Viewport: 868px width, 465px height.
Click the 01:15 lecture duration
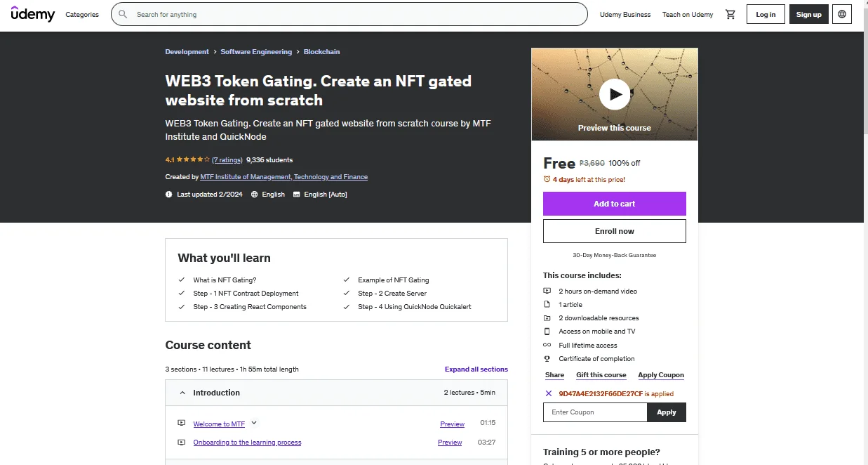click(488, 423)
